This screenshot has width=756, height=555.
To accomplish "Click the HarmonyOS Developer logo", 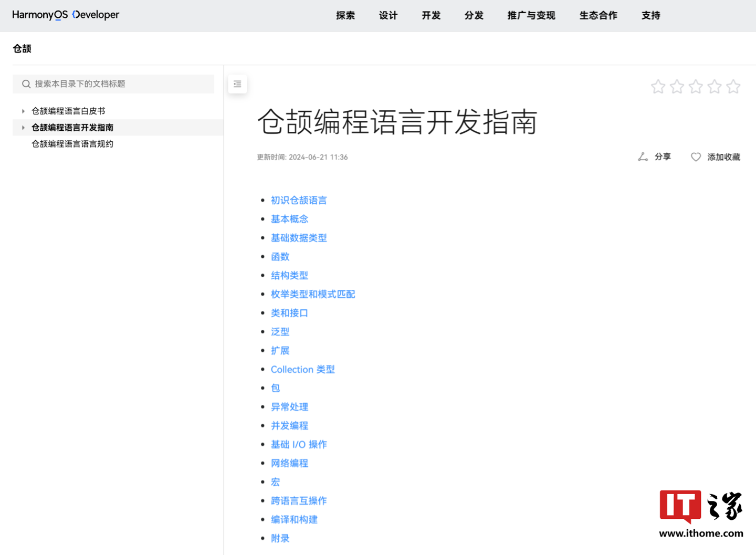I will tap(65, 15).
